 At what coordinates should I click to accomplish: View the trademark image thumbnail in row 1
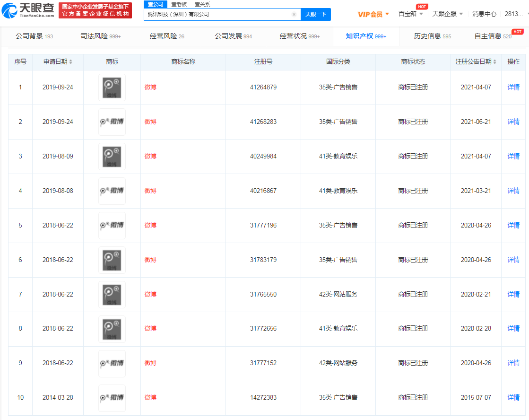(112, 87)
